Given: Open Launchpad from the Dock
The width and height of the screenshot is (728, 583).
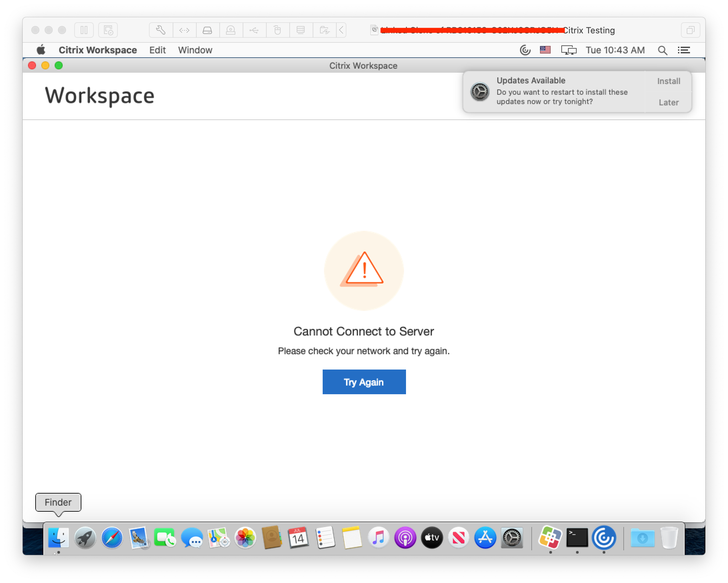Looking at the screenshot, I should (85, 537).
